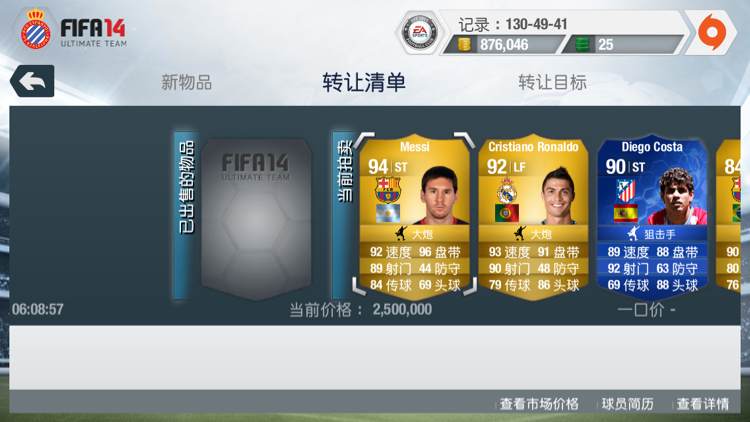
Task: Click the FC Barcelona crest on Messi card
Action: click(388, 189)
